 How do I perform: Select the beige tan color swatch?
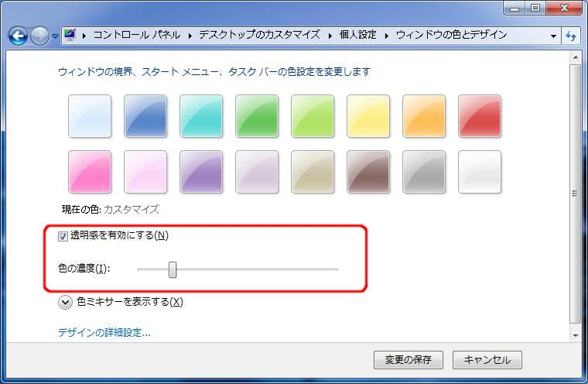313,172
